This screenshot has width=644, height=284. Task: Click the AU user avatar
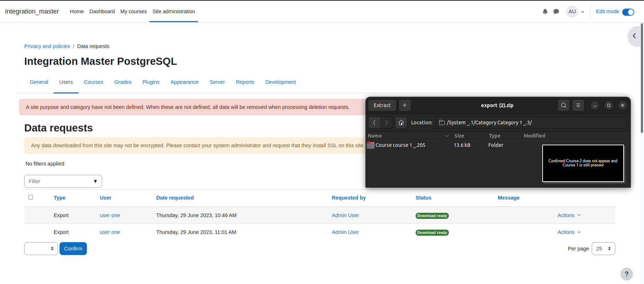click(x=572, y=11)
